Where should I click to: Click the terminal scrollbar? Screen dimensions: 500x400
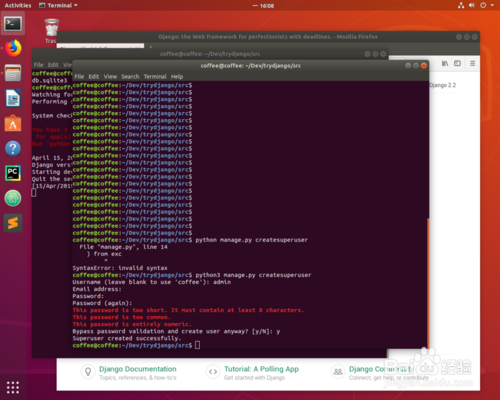[428, 283]
